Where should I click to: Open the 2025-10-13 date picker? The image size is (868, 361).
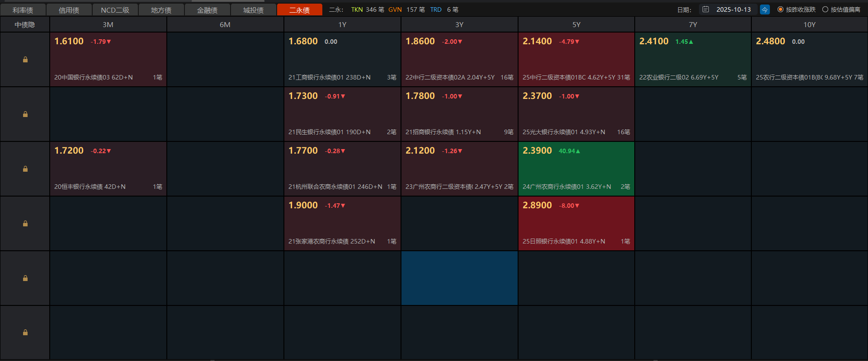tap(733, 9)
